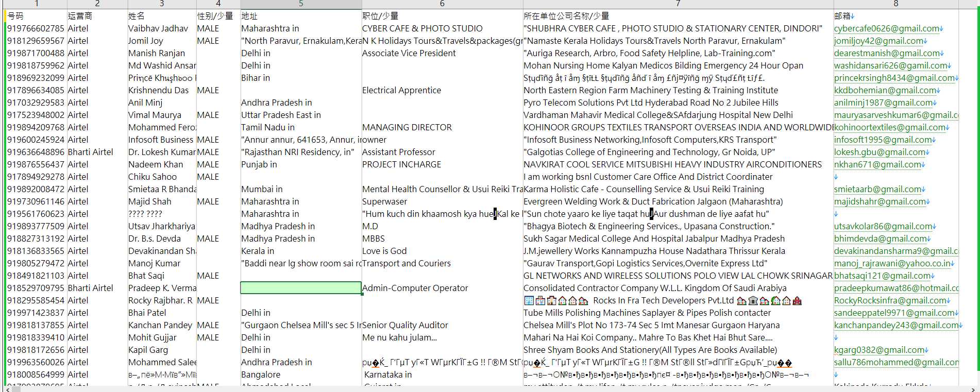Open sandeeppatel9971@gmail.com link
Viewport: 980px width, 392px height.
click(894, 313)
